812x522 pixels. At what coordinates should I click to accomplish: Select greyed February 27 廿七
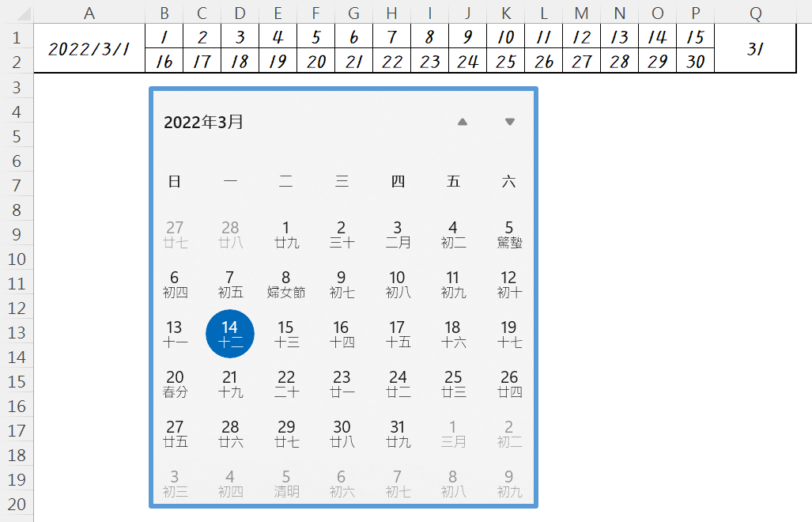click(x=175, y=234)
